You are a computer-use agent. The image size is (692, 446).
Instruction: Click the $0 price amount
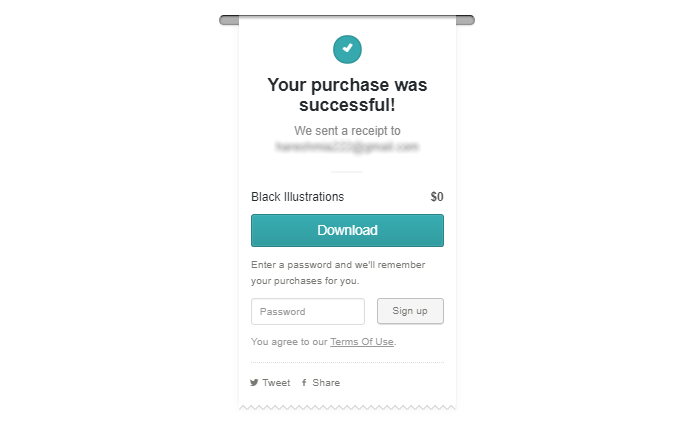[x=436, y=197]
